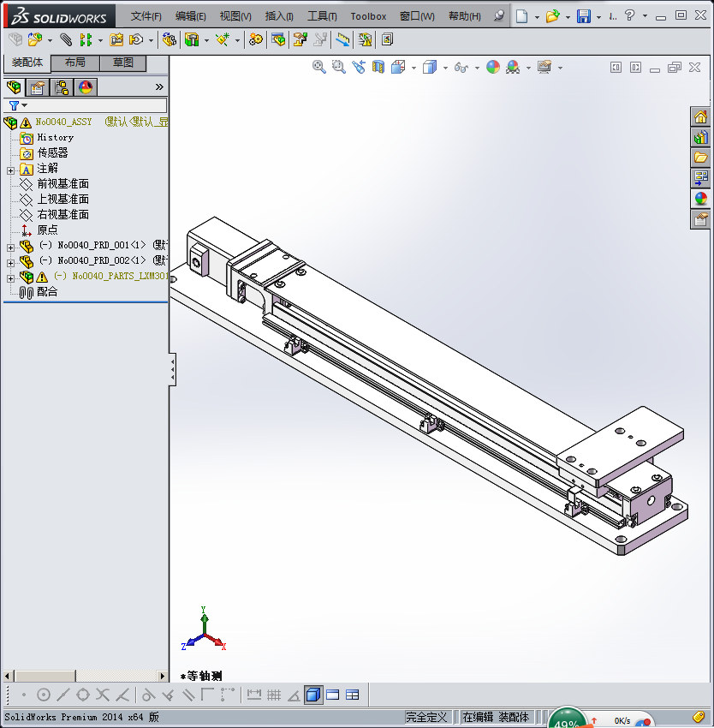
Task: Click the Interference Detection icon
Action: (343, 40)
